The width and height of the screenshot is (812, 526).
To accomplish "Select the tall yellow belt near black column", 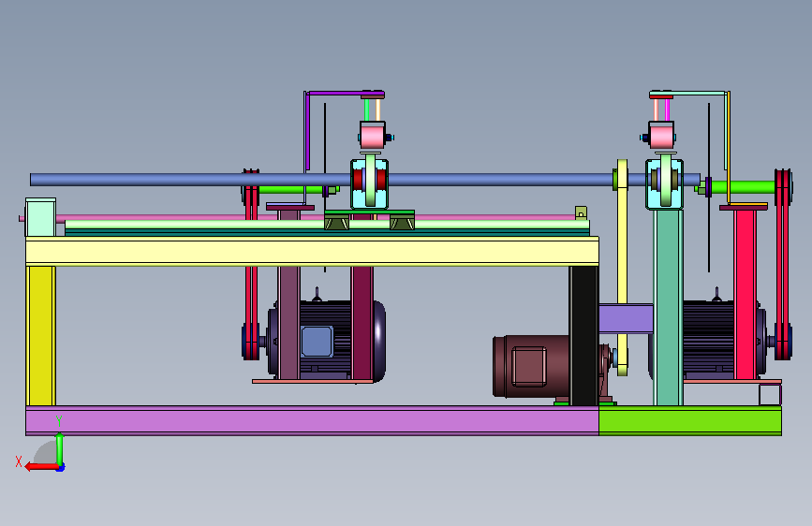I will tap(622, 267).
